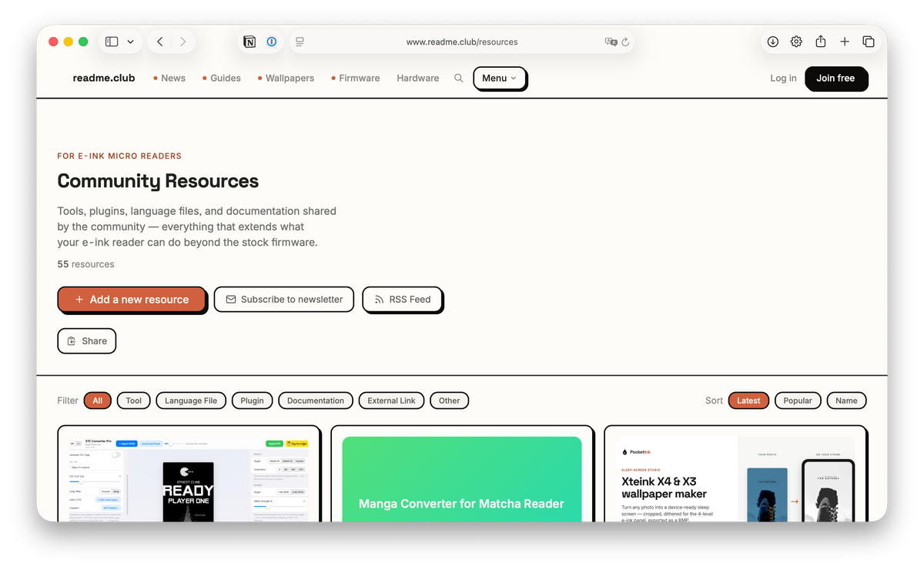
Task: Filter resources by Language File
Action: [191, 401]
